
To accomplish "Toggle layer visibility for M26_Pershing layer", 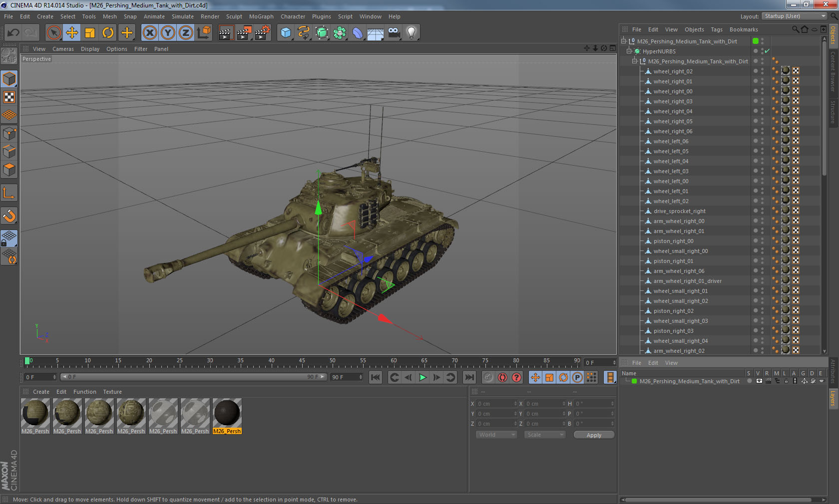I will click(x=759, y=381).
